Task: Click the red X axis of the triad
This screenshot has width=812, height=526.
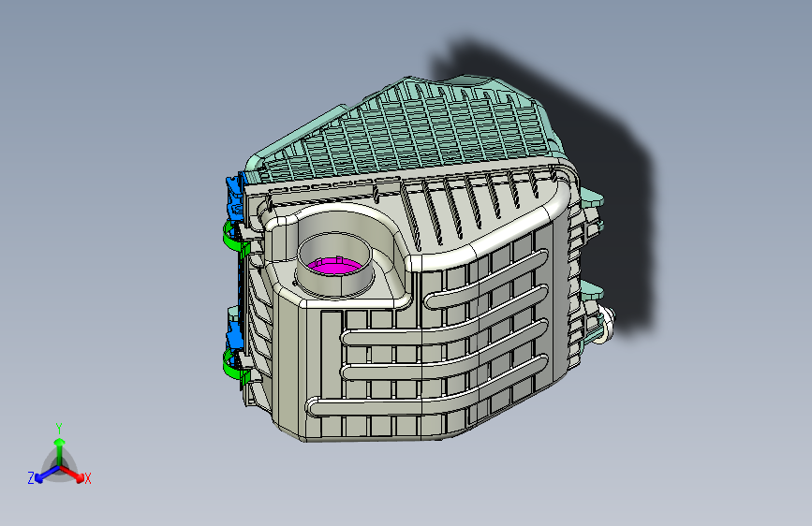Action: (72, 473)
